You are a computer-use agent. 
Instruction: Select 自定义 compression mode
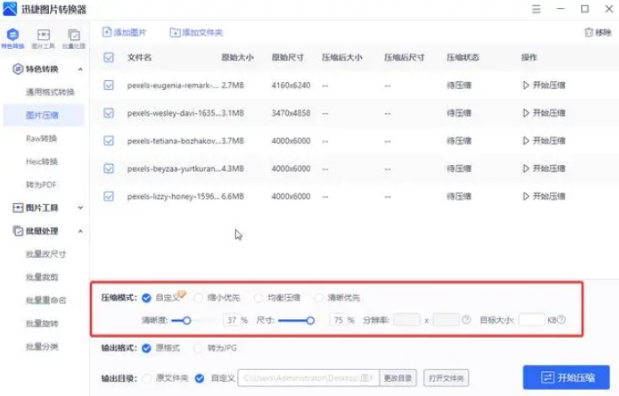click(x=146, y=298)
